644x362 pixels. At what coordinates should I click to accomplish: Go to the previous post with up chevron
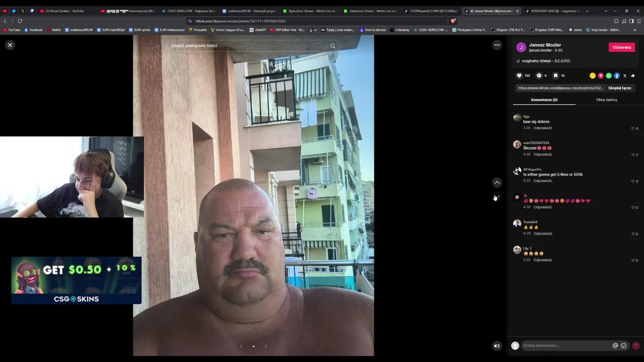497,183
